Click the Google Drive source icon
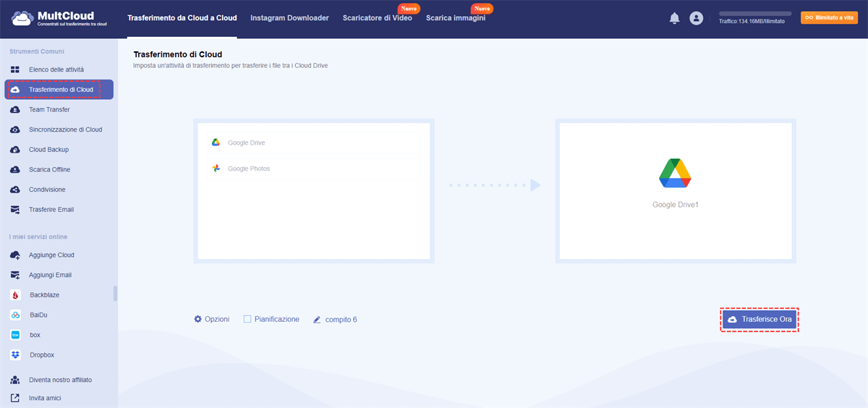This screenshot has height=408, width=868. pos(216,143)
